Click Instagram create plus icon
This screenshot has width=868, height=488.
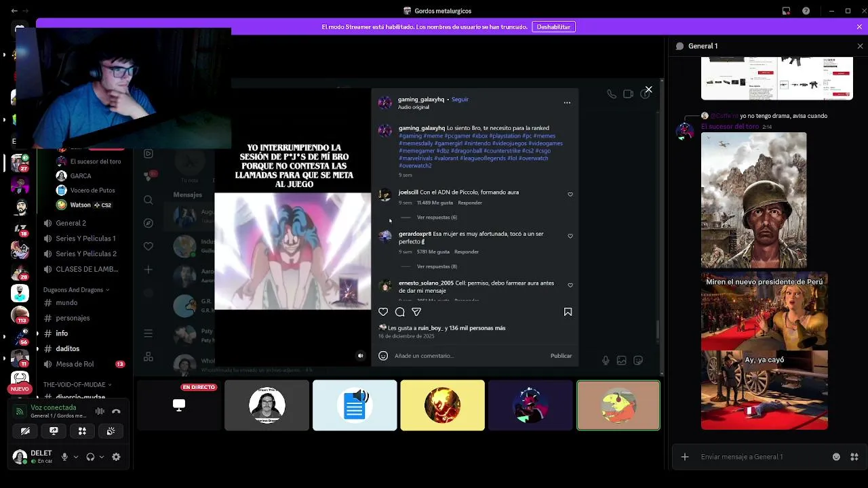click(x=149, y=269)
